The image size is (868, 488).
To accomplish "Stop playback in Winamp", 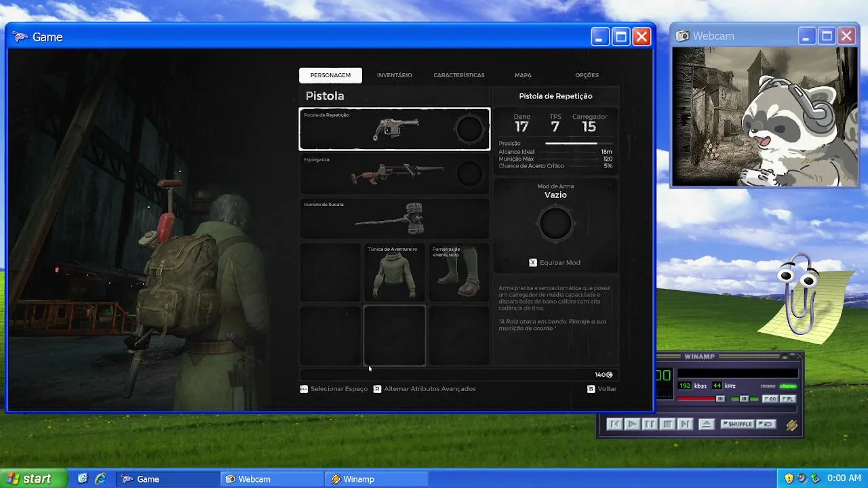I will (667, 424).
